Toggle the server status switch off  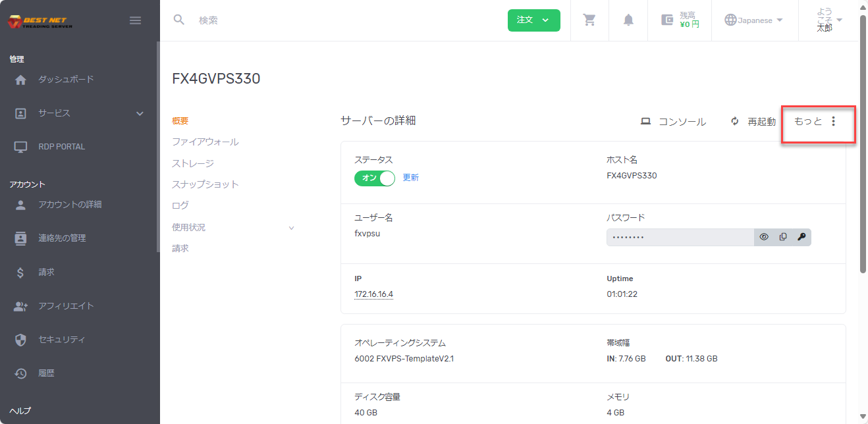[x=374, y=178]
